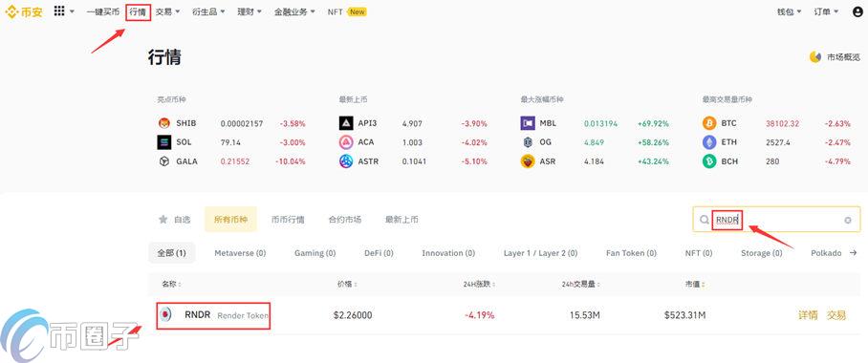
Task: Select the 全部 (1) category filter
Action: click(172, 253)
